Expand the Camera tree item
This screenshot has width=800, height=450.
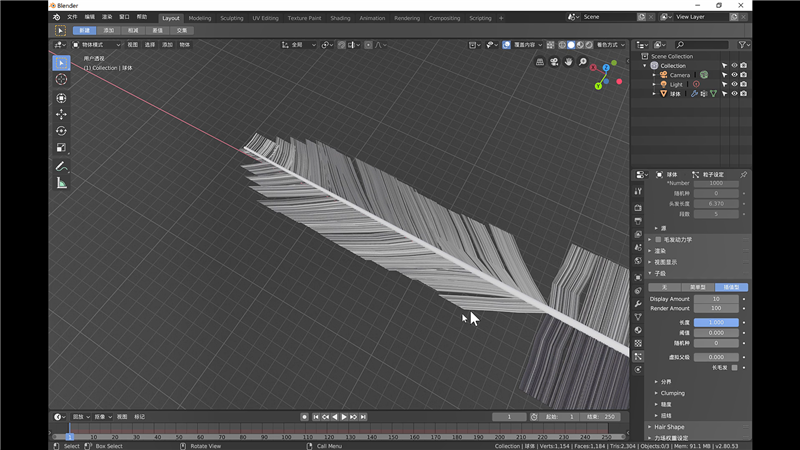[x=654, y=75]
